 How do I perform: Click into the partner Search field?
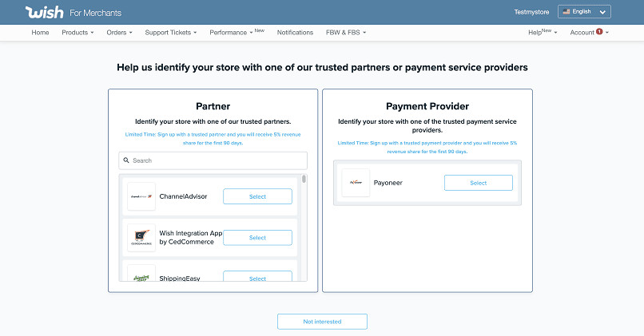(216, 160)
